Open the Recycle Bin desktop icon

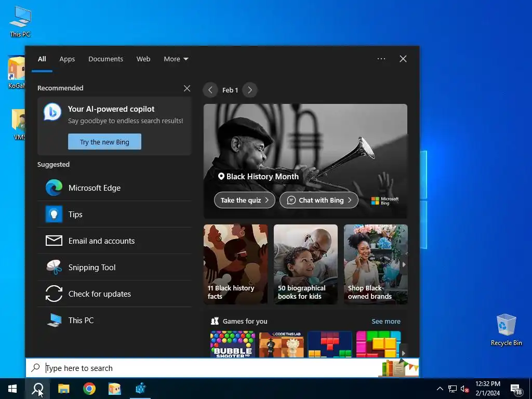click(506, 329)
